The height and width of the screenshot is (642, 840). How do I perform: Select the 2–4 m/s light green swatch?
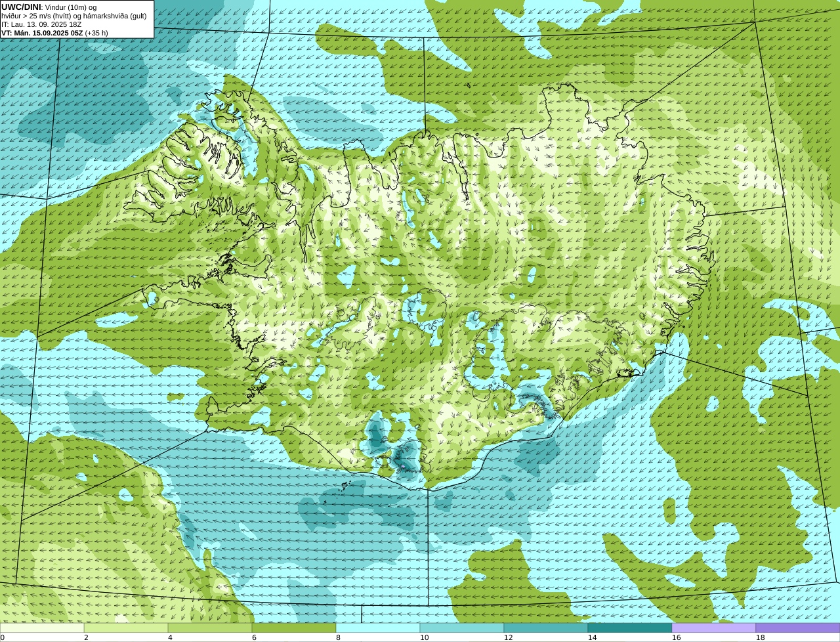pyautogui.click(x=126, y=628)
